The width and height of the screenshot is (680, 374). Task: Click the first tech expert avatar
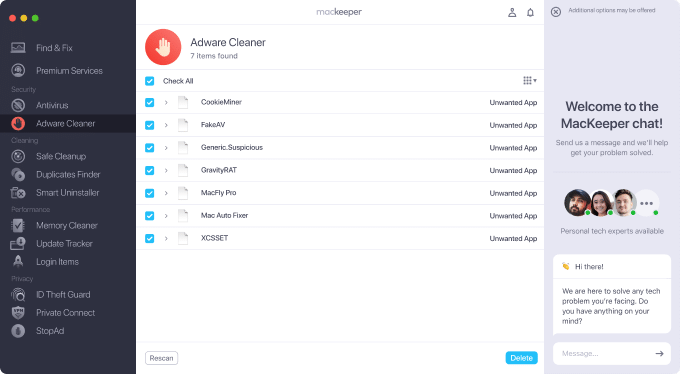click(x=577, y=202)
